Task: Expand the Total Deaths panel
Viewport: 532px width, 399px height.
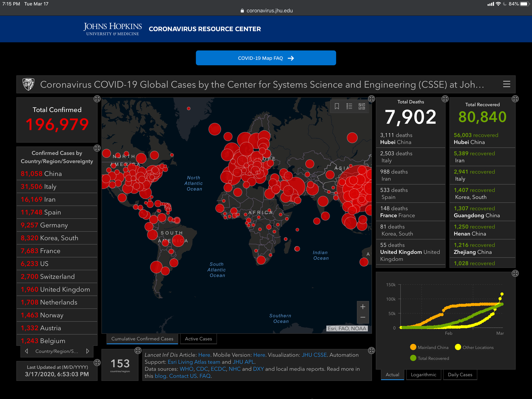Action: (445, 99)
